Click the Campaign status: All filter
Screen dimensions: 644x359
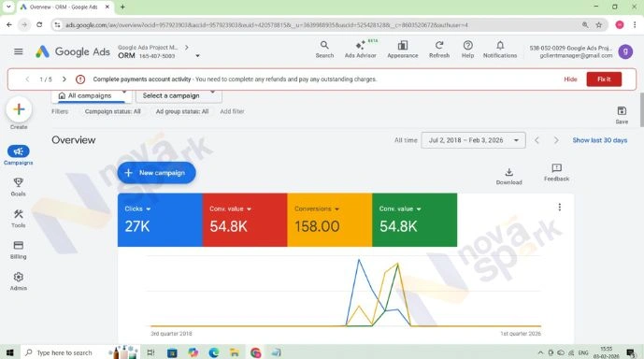[x=112, y=111]
